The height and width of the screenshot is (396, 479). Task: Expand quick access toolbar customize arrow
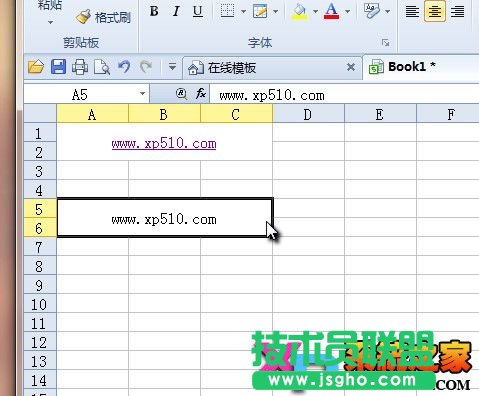coord(172,67)
